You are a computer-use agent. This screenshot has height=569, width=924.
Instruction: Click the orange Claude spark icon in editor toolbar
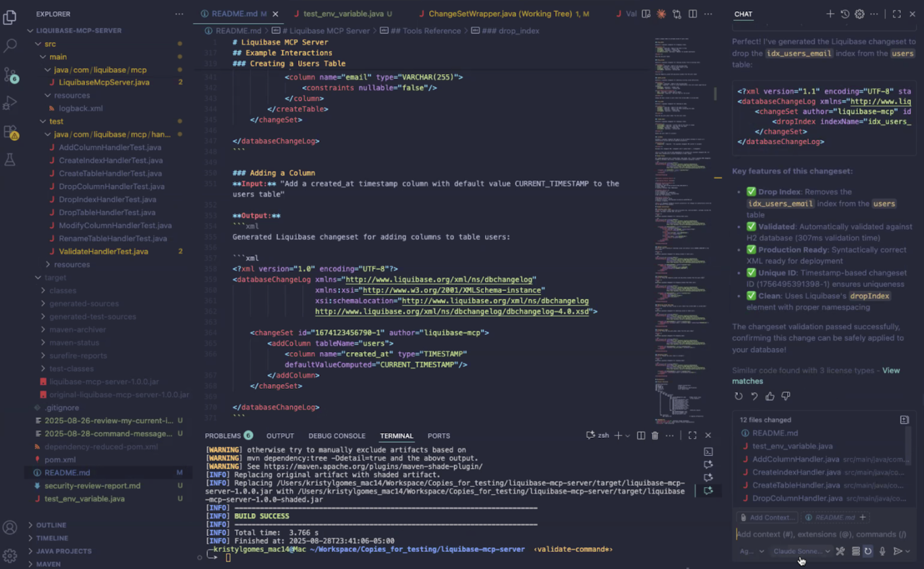tap(661, 14)
